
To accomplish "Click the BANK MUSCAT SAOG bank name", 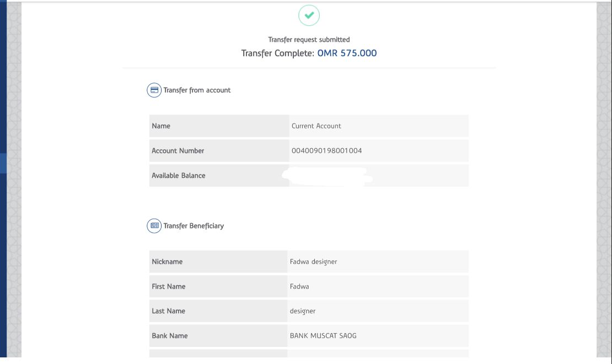I will point(323,336).
